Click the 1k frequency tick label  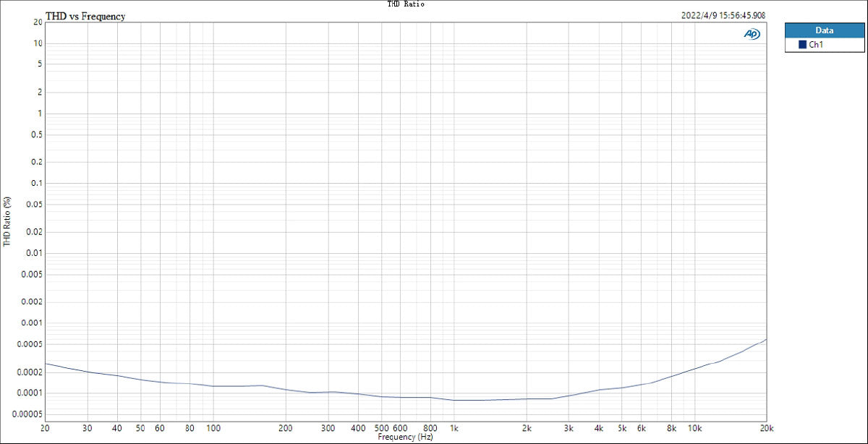click(x=456, y=427)
